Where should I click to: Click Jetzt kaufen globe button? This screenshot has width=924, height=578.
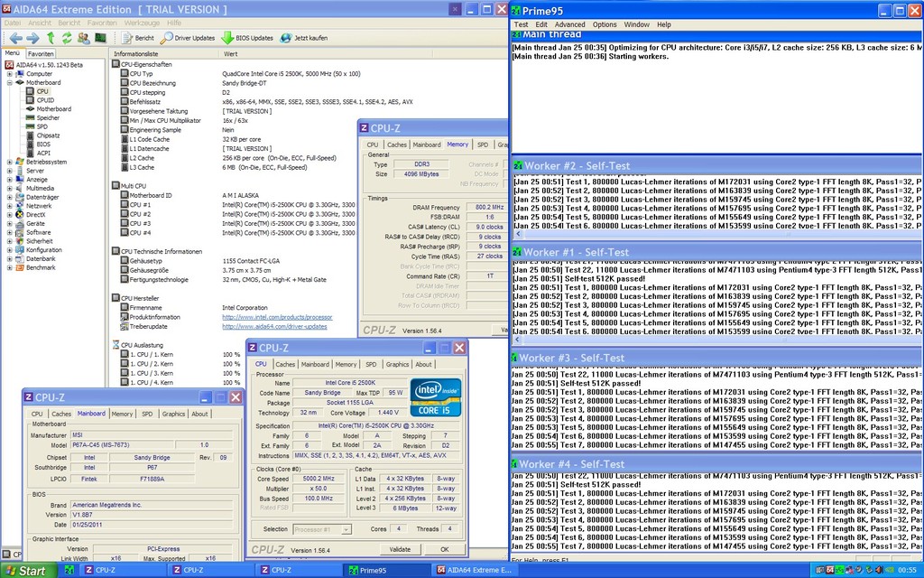point(304,38)
